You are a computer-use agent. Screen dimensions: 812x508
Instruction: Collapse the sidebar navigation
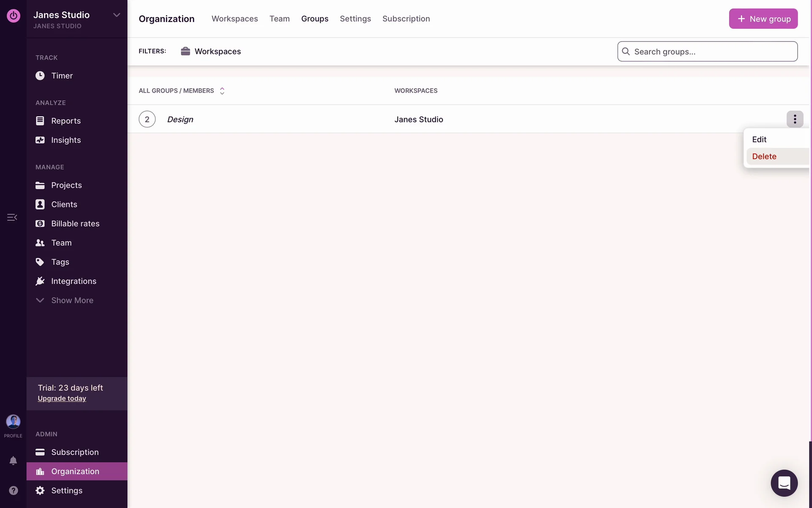(12, 217)
